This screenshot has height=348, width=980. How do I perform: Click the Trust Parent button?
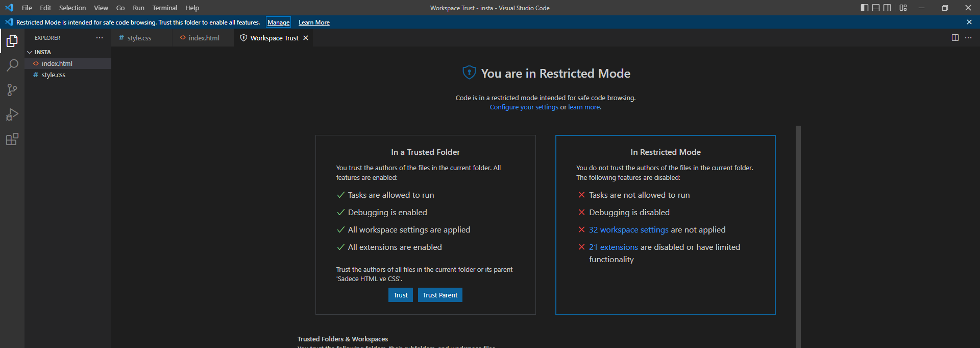[x=440, y=295]
